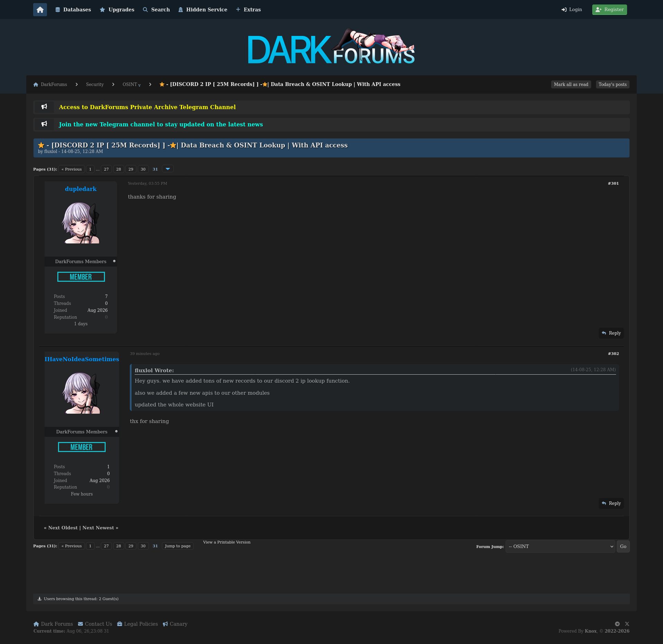Open the Databases menu
This screenshot has width=663, height=644.
tap(73, 10)
